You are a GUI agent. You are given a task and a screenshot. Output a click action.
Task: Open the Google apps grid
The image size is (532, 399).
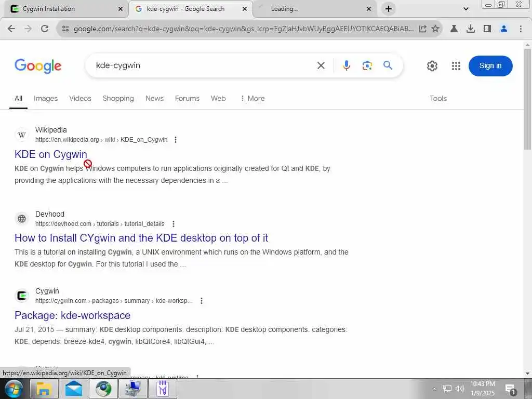pyautogui.click(x=456, y=66)
